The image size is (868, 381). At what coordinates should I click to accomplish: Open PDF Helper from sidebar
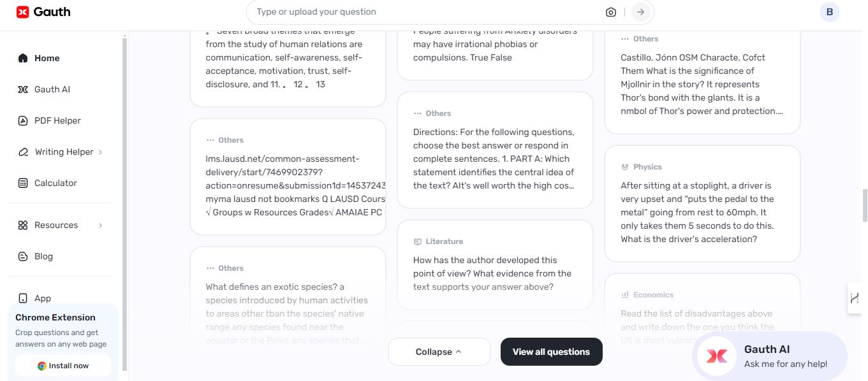pyautogui.click(x=57, y=120)
